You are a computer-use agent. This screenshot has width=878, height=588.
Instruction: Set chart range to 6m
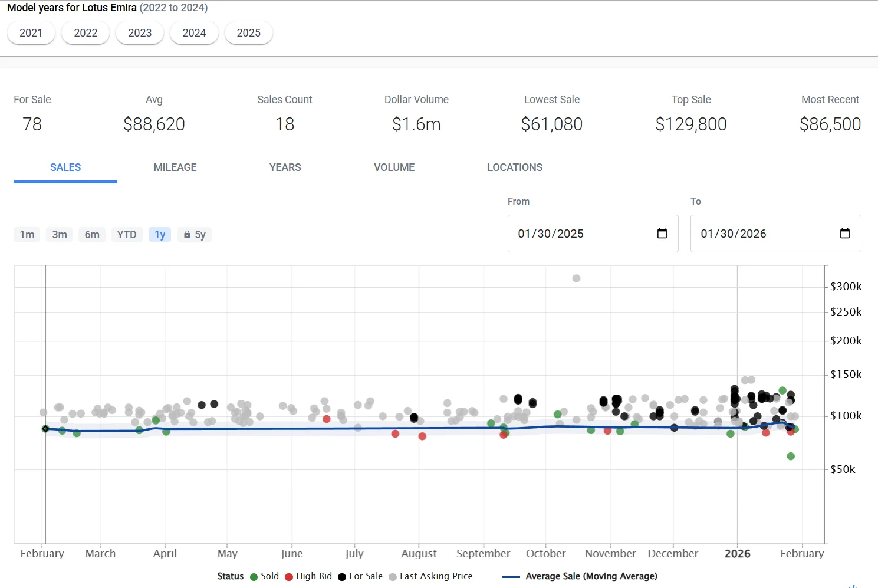(92, 235)
